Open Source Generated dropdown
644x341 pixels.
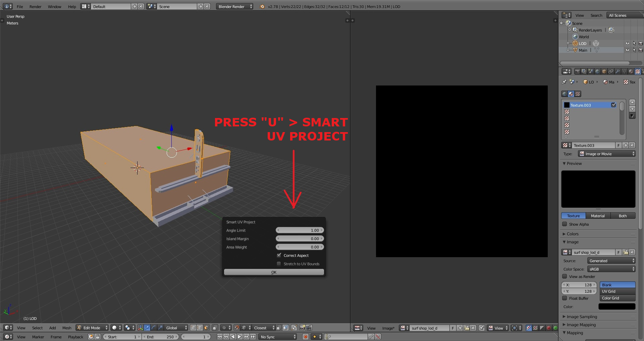[x=611, y=261]
